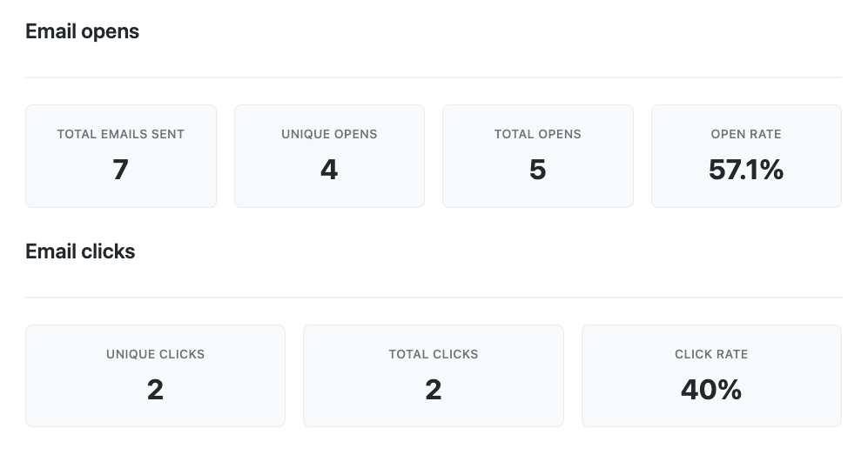Click the total opens value 5
This screenshot has height=455, width=868.
537,170
